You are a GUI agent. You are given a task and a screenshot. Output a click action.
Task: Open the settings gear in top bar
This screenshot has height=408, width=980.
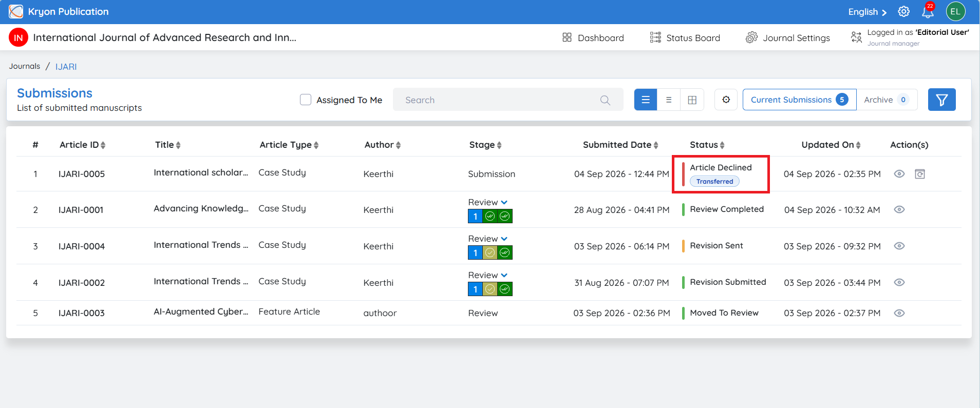click(x=903, y=11)
